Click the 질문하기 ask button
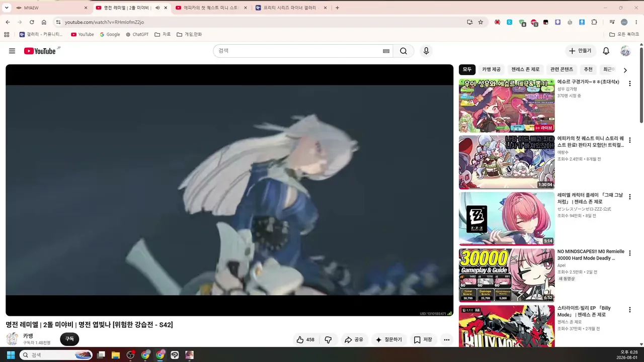Screen dimensions: 644x362 (389, 340)
